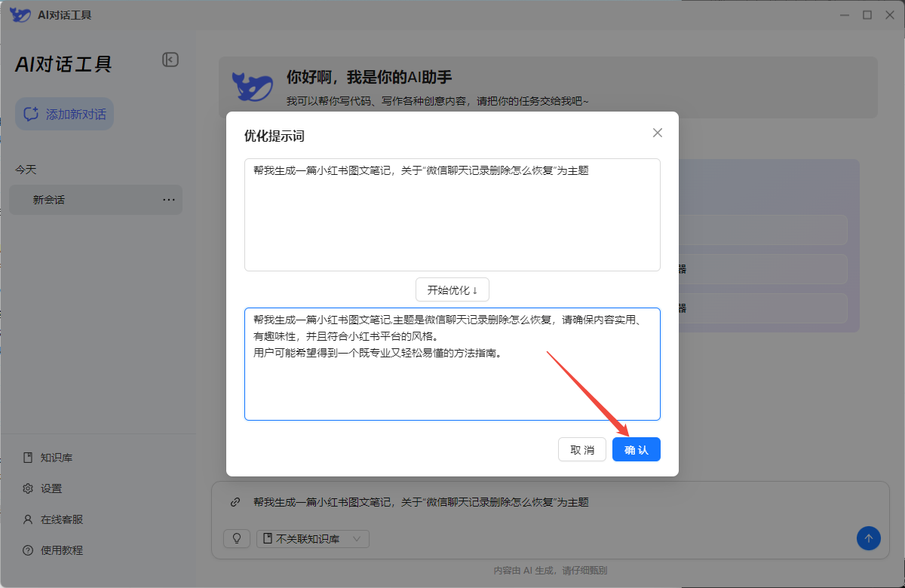Image resolution: width=905 pixels, height=588 pixels.
Task: Minimize the AI对话工具 window
Action: coord(845,15)
